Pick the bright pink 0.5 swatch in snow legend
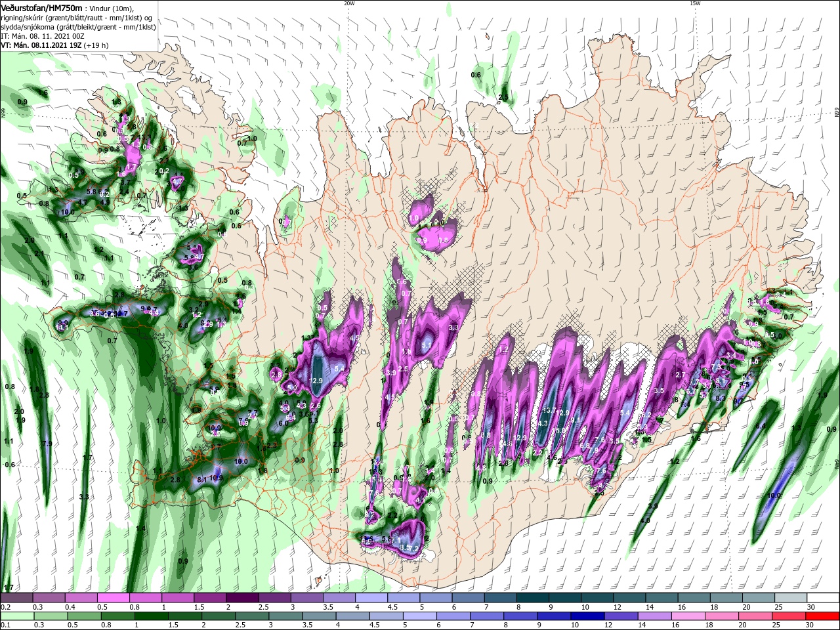The height and width of the screenshot is (630, 840). pyautogui.click(x=114, y=597)
